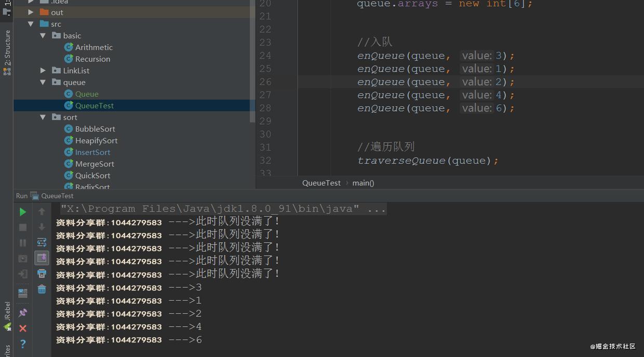Click the green Rerun QueueTest button
644x357 pixels.
tap(22, 212)
